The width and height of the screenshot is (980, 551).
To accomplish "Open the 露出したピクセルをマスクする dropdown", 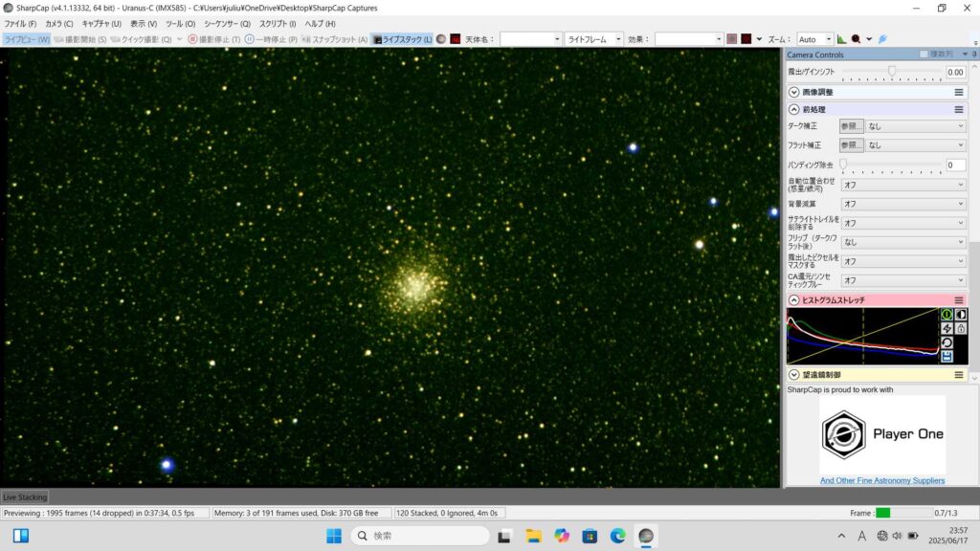I will click(x=903, y=261).
